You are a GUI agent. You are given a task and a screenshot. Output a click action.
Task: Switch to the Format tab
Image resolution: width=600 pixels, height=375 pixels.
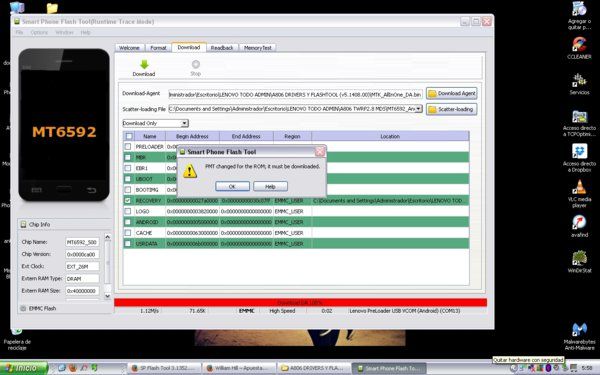158,48
